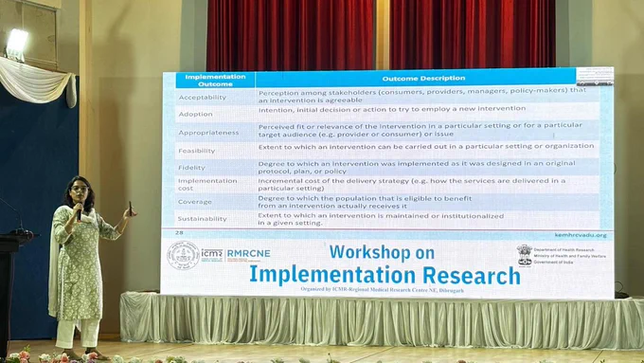Click the Feasibility description "Extent to which an intervention can be carried out"
Screen dimensions: 644x363
pos(426,147)
